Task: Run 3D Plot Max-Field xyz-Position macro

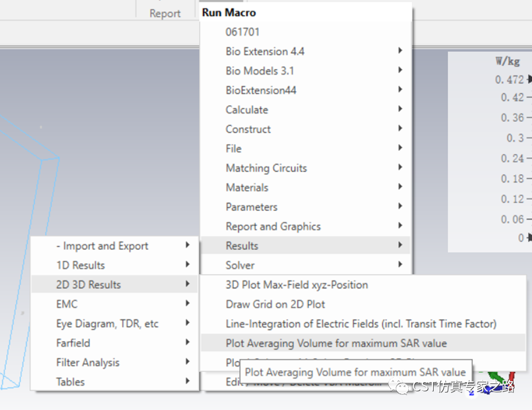Action: [363, 284]
